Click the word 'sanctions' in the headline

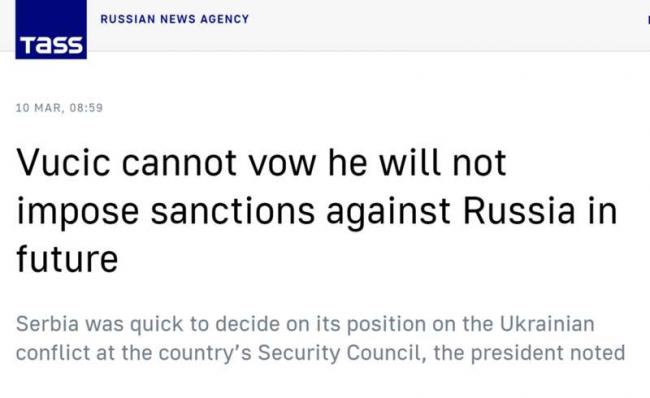(x=233, y=211)
